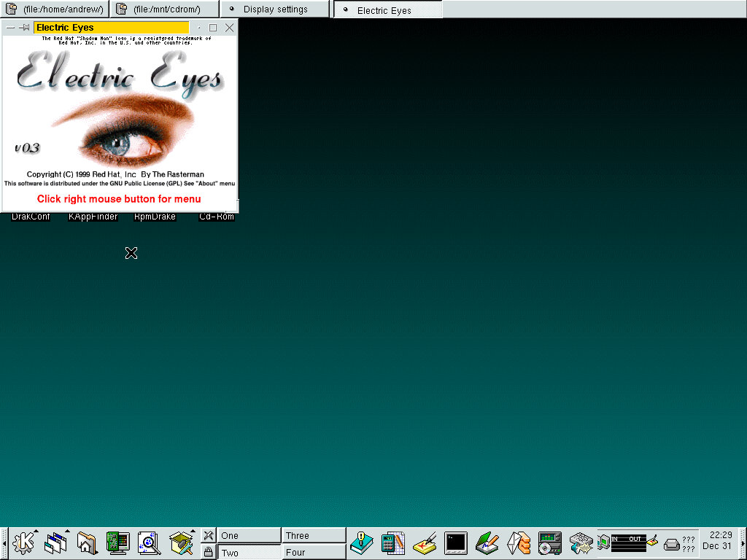Open the K application menu
This screenshot has width=747, height=560.
tap(24, 543)
